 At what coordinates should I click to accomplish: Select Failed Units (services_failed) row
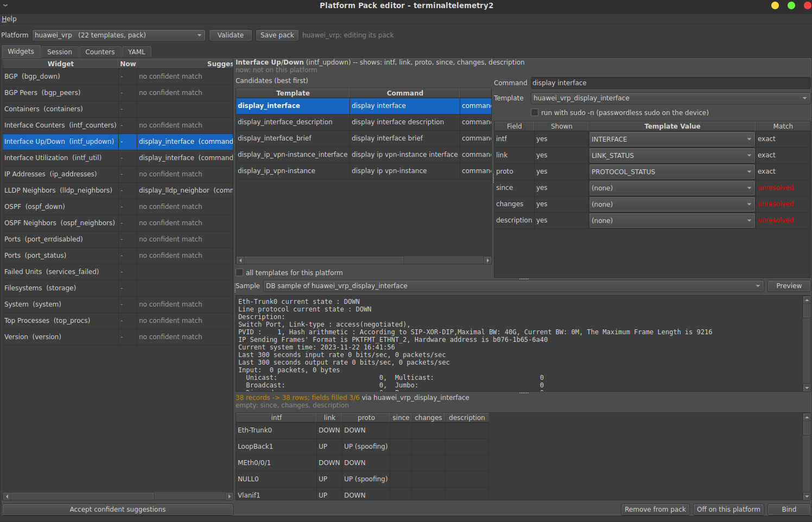[118, 272]
